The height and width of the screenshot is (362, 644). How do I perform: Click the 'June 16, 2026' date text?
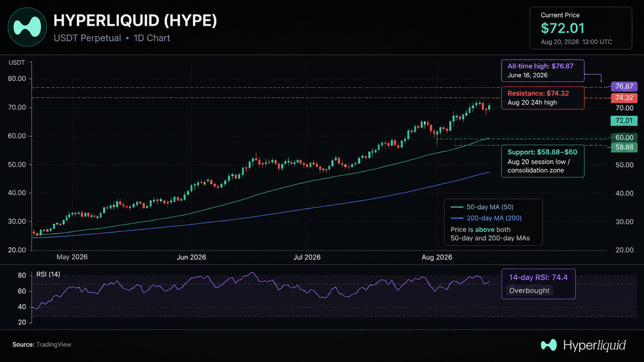tap(528, 75)
